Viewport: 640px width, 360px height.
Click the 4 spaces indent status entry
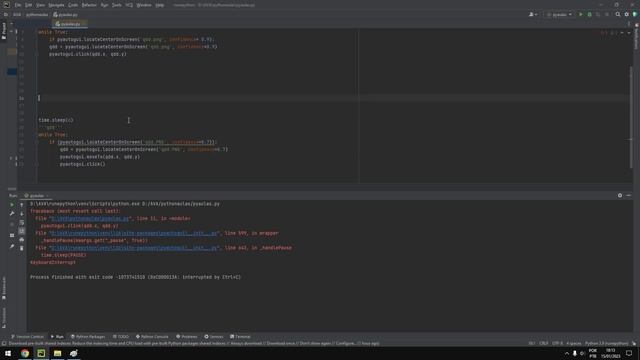click(x=573, y=344)
